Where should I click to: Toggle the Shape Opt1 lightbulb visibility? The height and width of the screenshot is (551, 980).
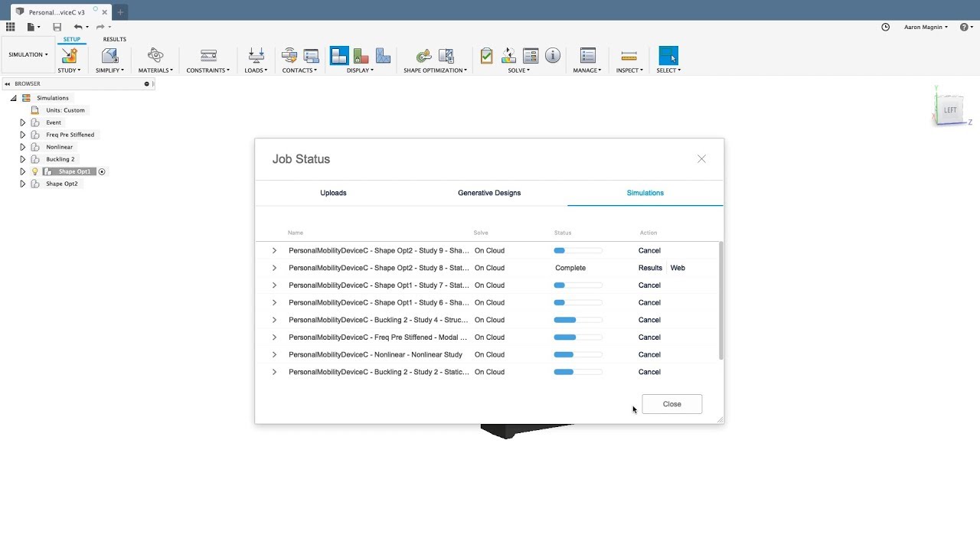[x=34, y=171]
